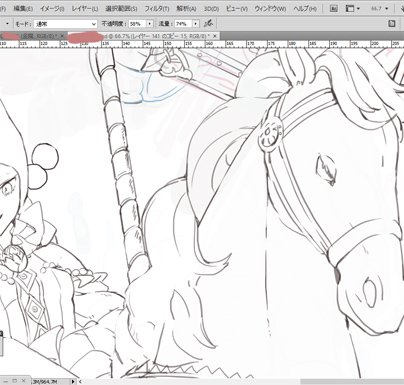Click the horizontal scrollbar left arrow
Image resolution: width=404 pixels, height=385 pixels.
80,381
